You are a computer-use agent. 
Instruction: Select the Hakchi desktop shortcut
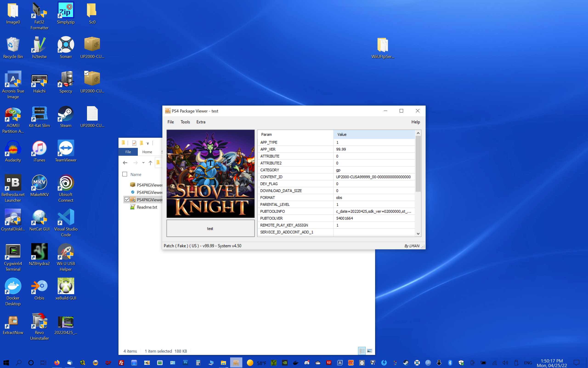click(x=39, y=82)
